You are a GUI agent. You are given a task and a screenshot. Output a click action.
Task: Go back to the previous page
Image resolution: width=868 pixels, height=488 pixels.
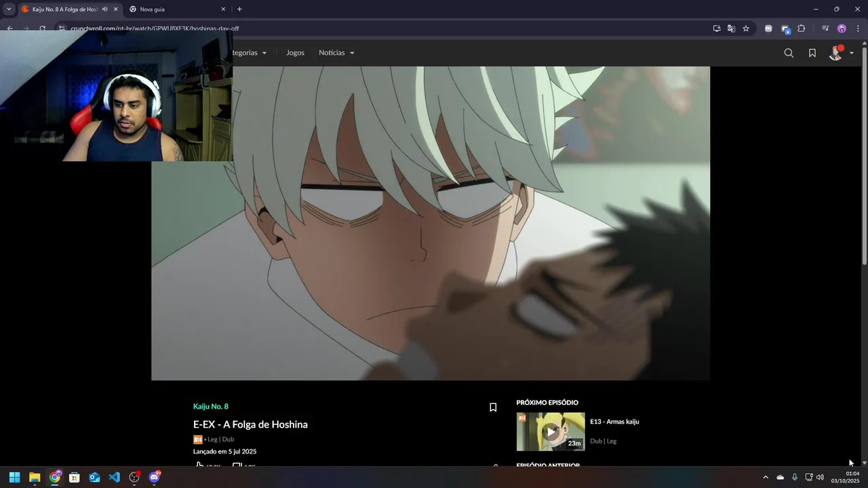9,28
